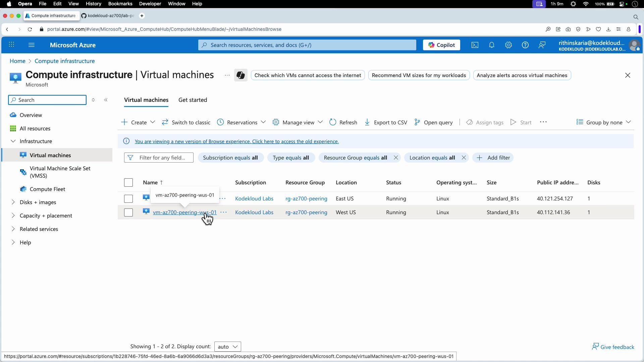
Task: Switch to the kodekloud-az700 GitHub tab
Action: pos(108,16)
